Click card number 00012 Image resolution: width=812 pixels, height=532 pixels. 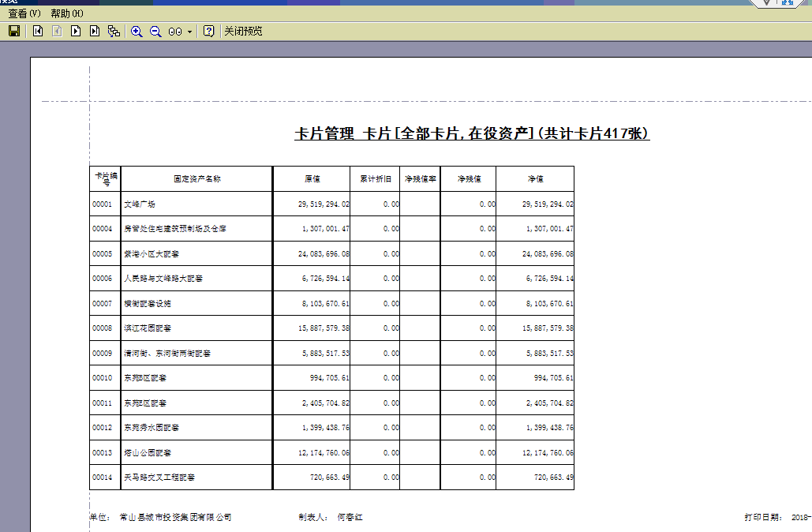click(x=102, y=427)
